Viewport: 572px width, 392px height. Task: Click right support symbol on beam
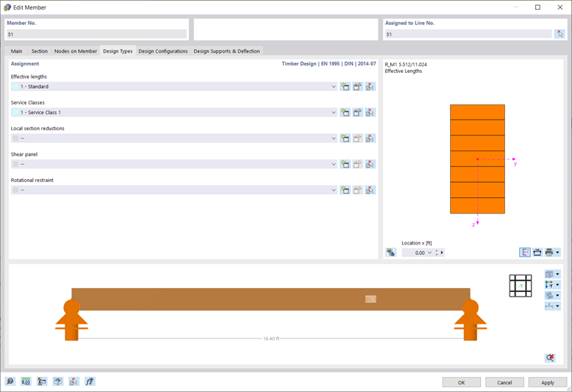pyautogui.click(x=470, y=320)
